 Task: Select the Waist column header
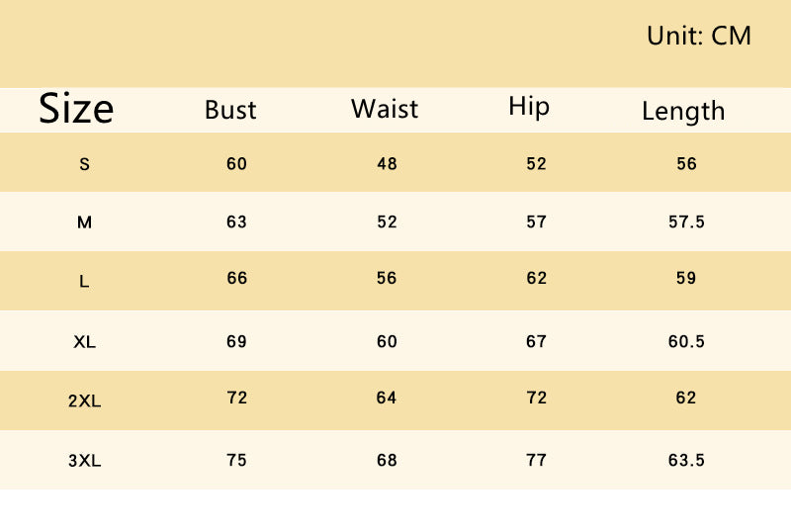point(385,109)
